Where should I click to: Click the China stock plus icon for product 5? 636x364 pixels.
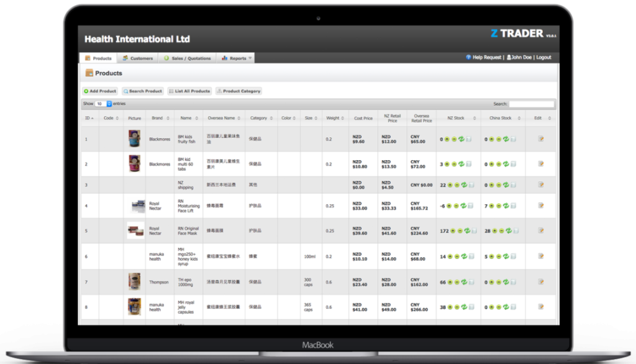(x=496, y=230)
